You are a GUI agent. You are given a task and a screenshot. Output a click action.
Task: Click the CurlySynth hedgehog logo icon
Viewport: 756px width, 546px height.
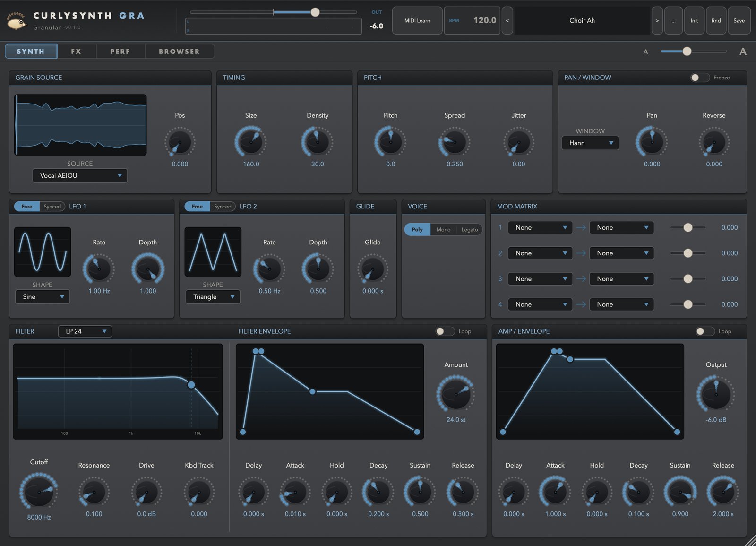click(17, 21)
